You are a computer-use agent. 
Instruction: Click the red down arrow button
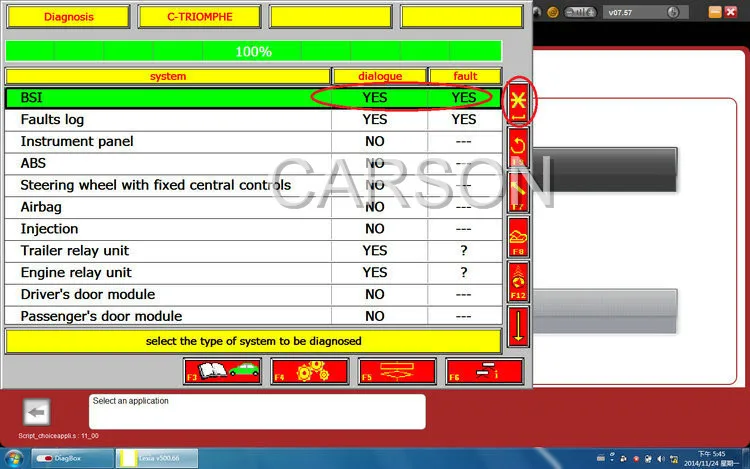[518, 327]
